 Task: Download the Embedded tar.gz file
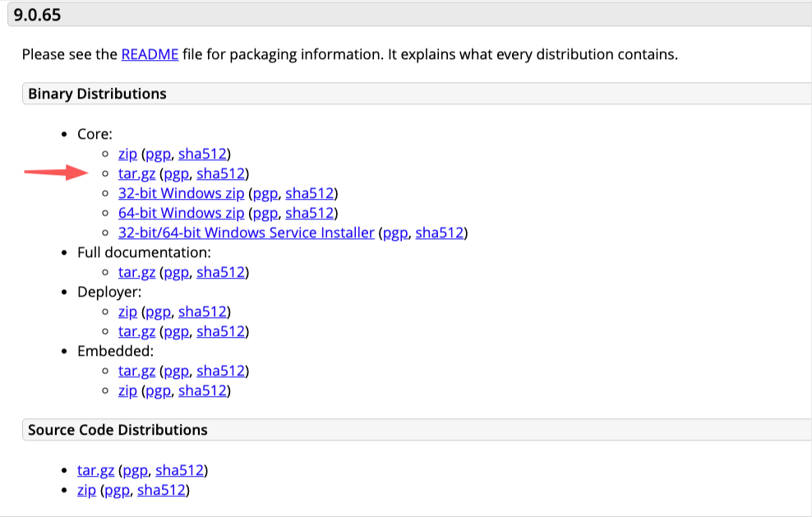point(136,372)
